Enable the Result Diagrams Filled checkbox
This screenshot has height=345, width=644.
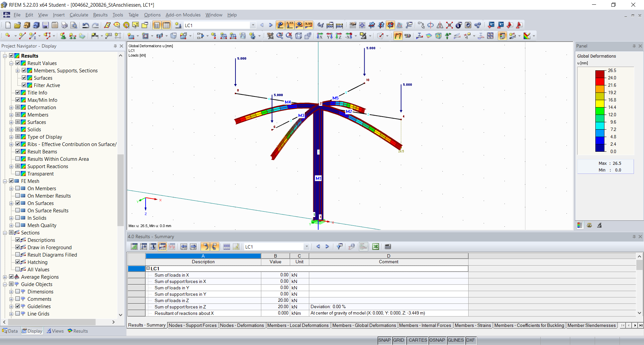[x=18, y=255]
